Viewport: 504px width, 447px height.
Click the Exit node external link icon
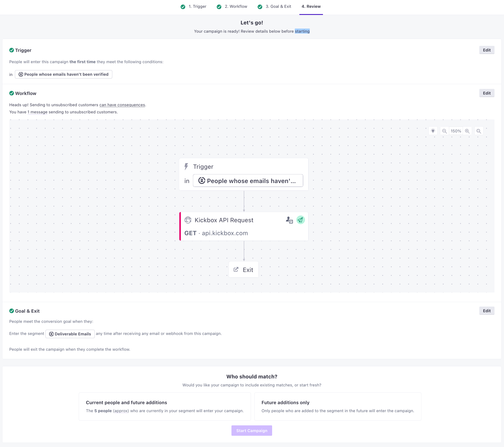236,269
